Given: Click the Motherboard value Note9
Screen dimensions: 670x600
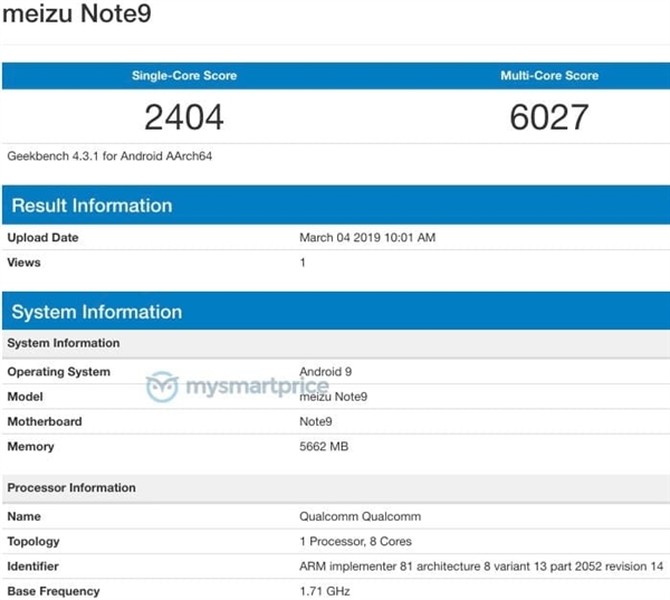Looking at the screenshot, I should (x=316, y=422).
